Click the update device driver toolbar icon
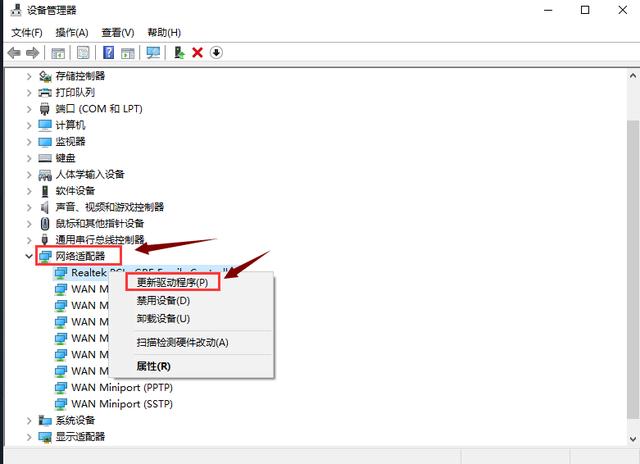640x464 pixels. [179, 53]
